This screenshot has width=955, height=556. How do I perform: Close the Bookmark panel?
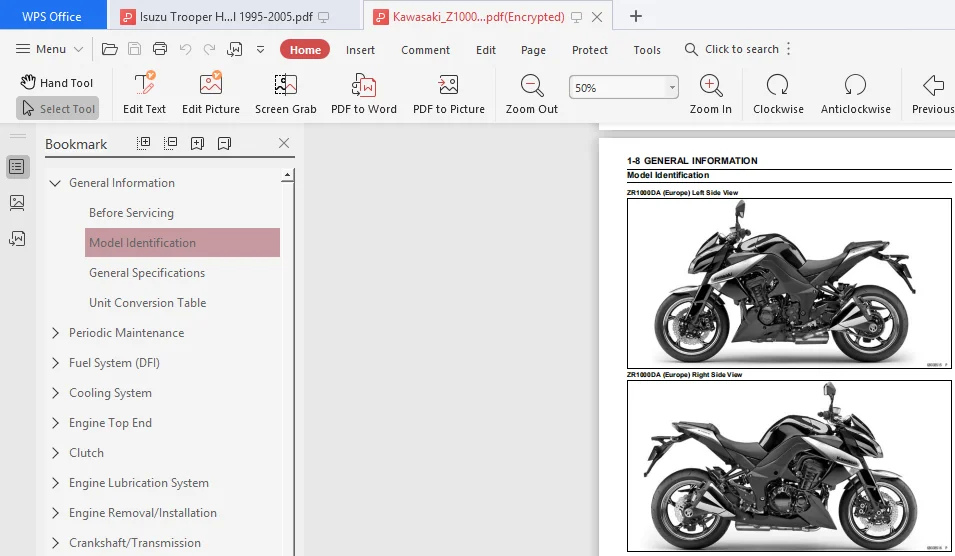[284, 143]
